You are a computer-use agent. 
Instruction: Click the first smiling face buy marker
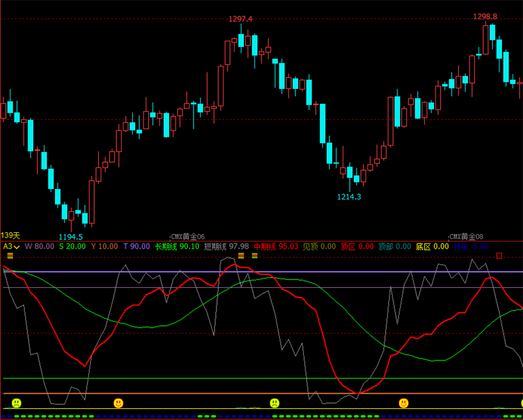118,403
